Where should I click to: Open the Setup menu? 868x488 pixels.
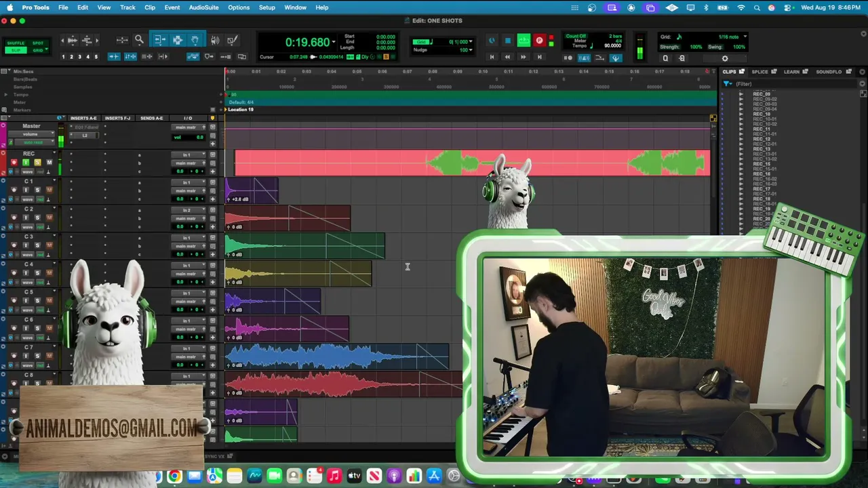click(267, 7)
